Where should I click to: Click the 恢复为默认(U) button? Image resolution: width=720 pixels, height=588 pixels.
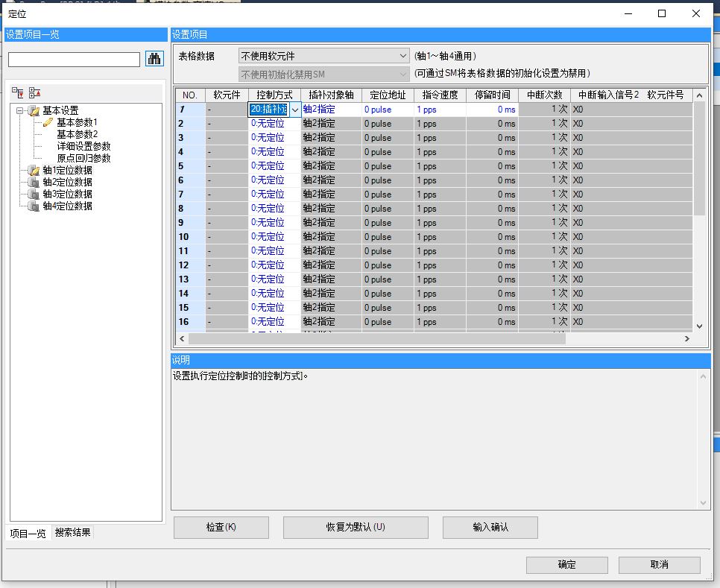(x=356, y=528)
